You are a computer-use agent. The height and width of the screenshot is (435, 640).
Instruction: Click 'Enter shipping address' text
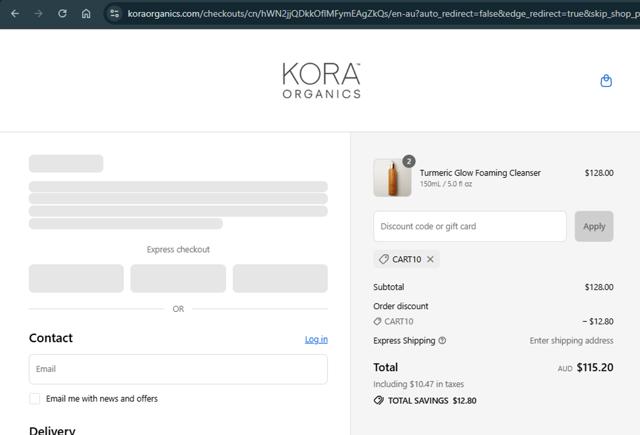coord(571,340)
